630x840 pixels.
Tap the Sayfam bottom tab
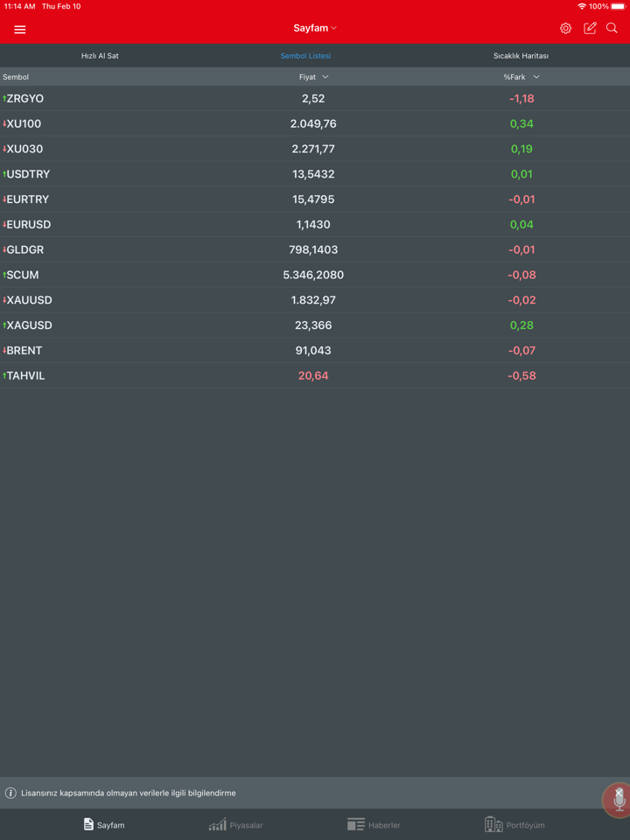(x=104, y=824)
